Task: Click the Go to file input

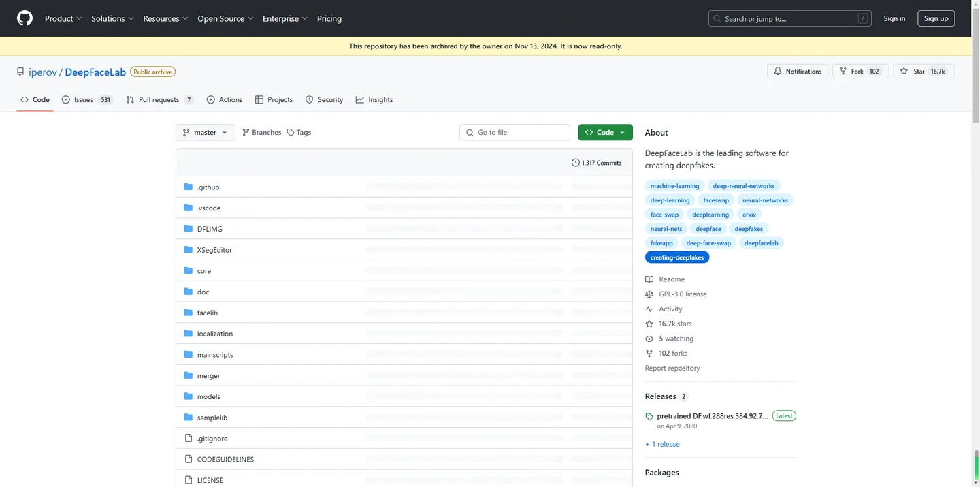Action: pos(514,133)
